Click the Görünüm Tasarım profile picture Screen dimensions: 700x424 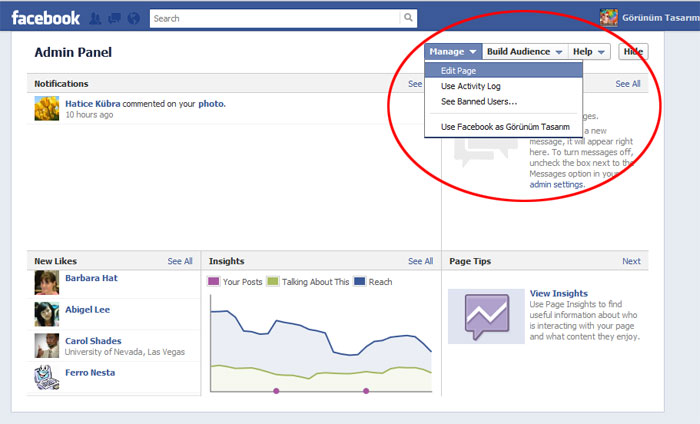(x=608, y=18)
